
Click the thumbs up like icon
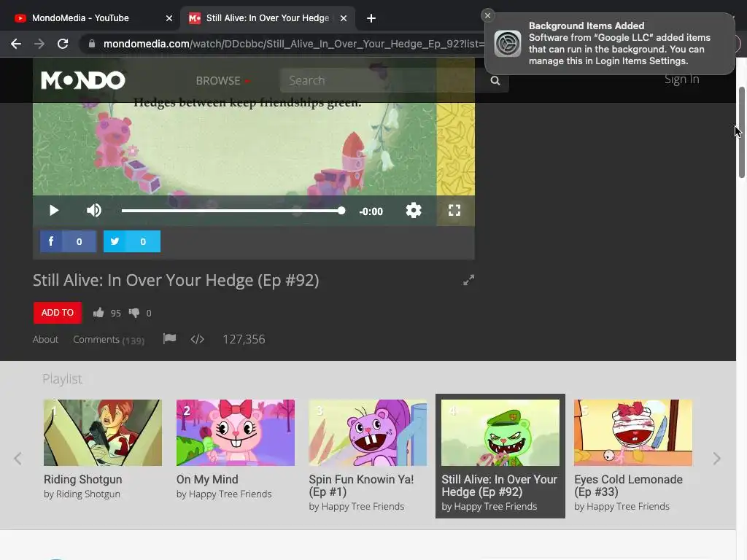point(98,313)
